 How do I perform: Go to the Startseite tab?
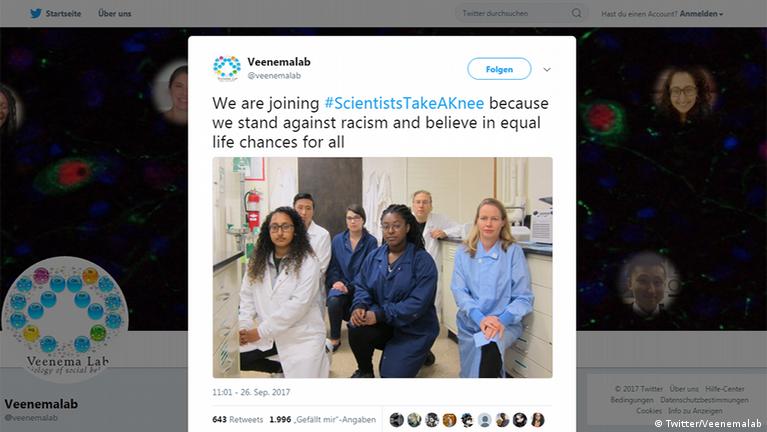pos(63,14)
